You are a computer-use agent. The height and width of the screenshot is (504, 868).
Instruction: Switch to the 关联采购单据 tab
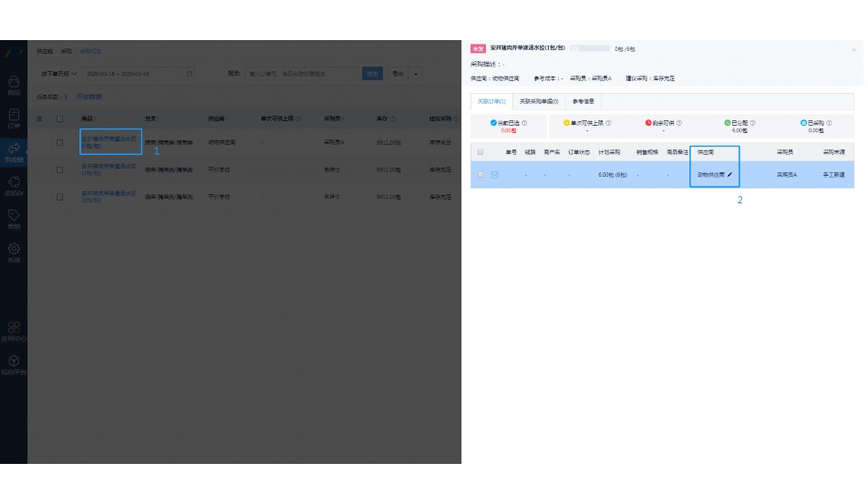[538, 102]
